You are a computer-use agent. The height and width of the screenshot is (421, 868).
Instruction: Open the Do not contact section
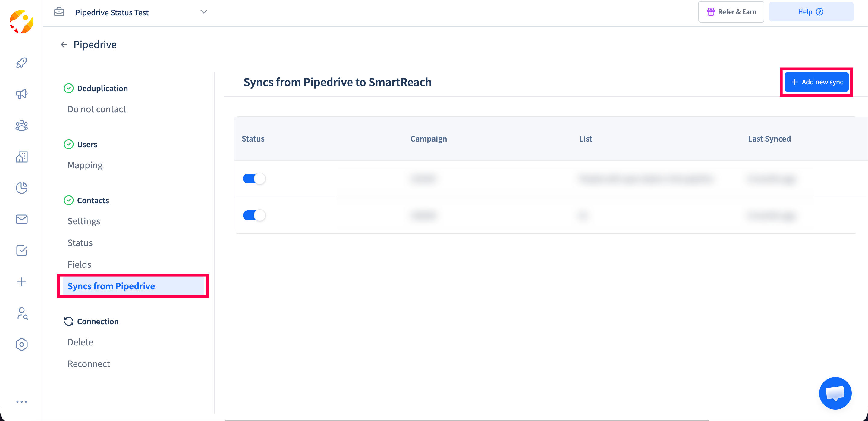click(97, 109)
